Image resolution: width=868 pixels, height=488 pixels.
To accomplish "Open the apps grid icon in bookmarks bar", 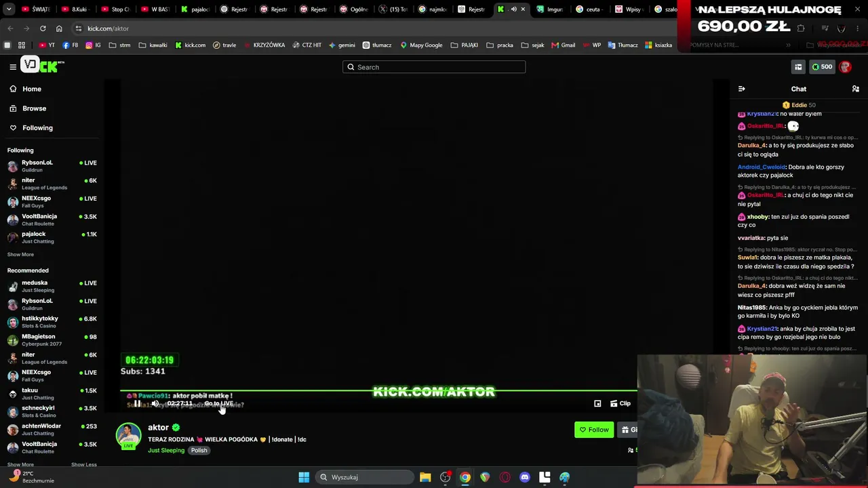I will coord(22,45).
